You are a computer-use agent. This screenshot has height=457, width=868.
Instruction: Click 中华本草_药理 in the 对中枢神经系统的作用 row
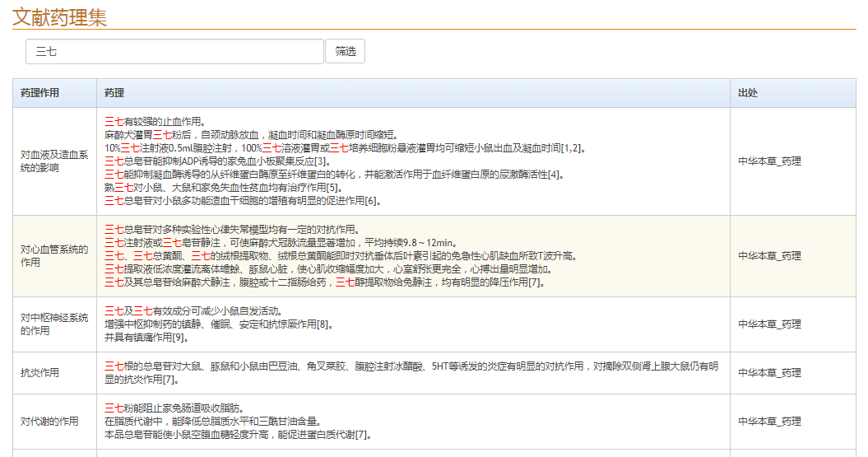(769, 324)
